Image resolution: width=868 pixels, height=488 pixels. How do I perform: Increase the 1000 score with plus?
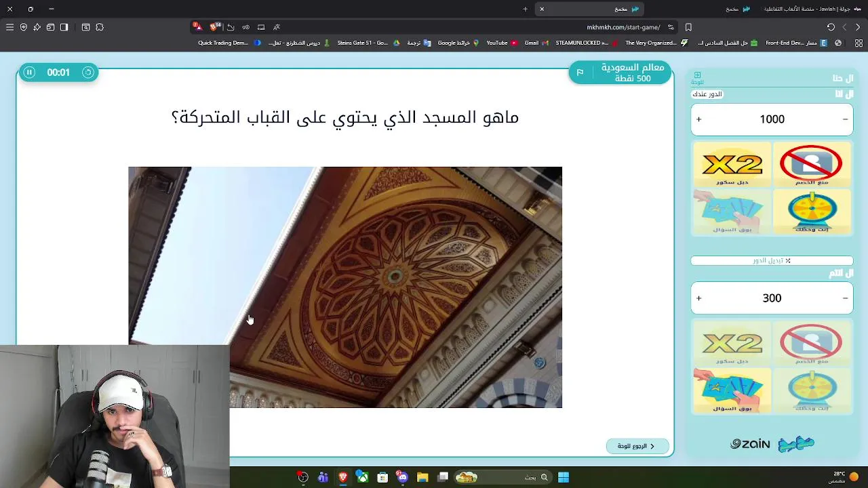pyautogui.click(x=698, y=119)
